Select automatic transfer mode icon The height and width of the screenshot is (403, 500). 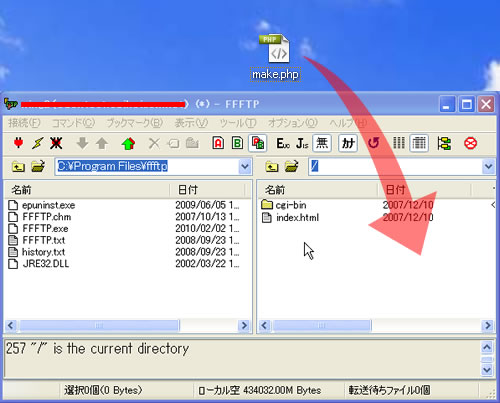click(257, 143)
